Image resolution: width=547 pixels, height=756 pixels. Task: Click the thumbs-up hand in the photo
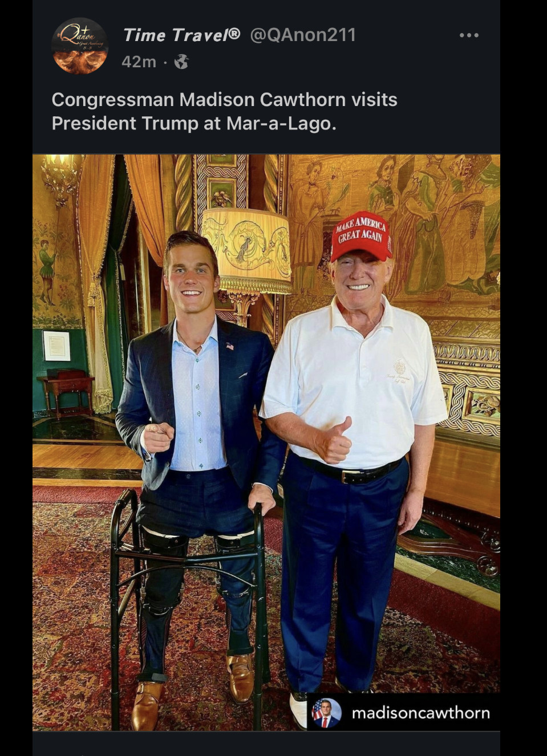coord(334,440)
